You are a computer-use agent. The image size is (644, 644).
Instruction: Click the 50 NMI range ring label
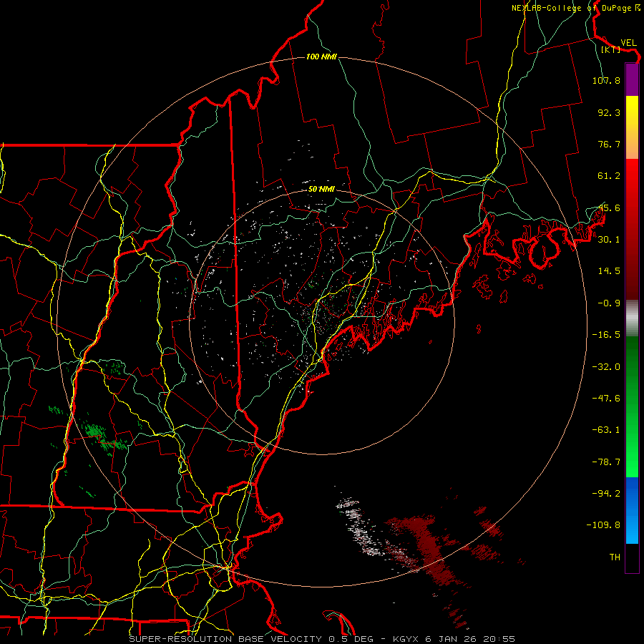point(321,189)
